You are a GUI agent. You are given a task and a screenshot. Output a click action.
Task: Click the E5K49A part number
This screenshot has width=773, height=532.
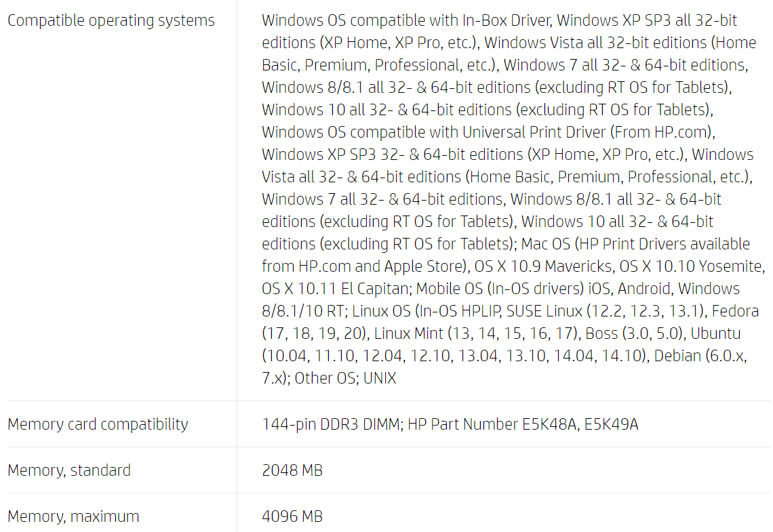click(612, 424)
